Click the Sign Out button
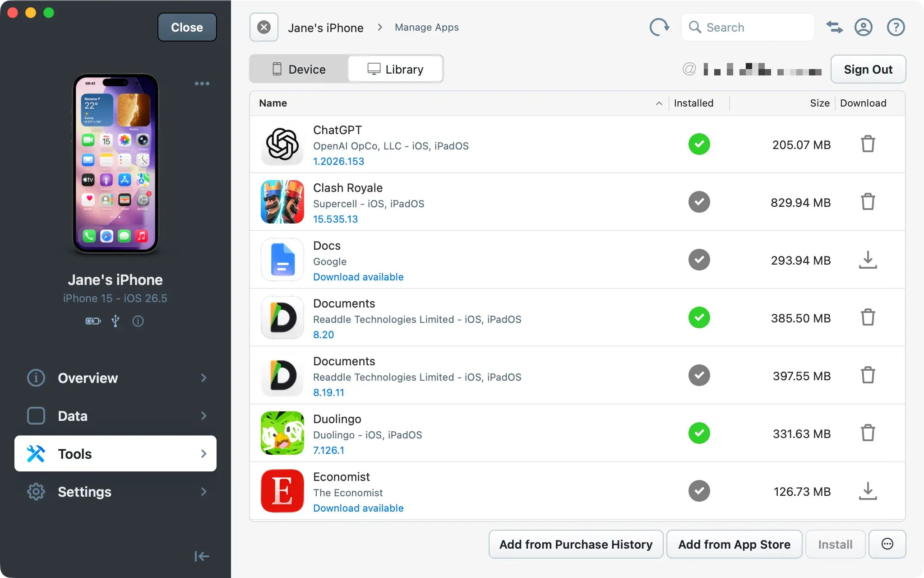This screenshot has height=578, width=924. point(868,69)
